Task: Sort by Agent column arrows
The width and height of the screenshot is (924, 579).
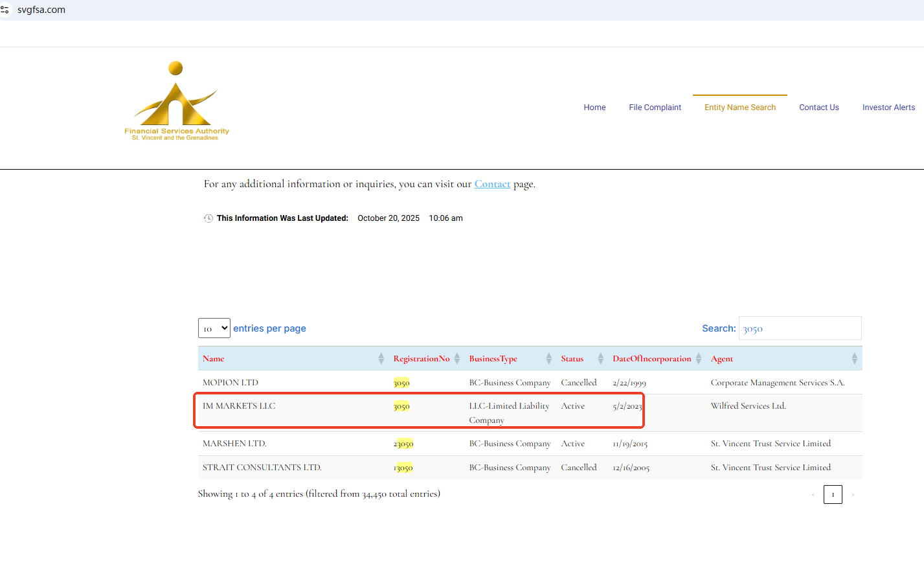Action: coord(854,359)
